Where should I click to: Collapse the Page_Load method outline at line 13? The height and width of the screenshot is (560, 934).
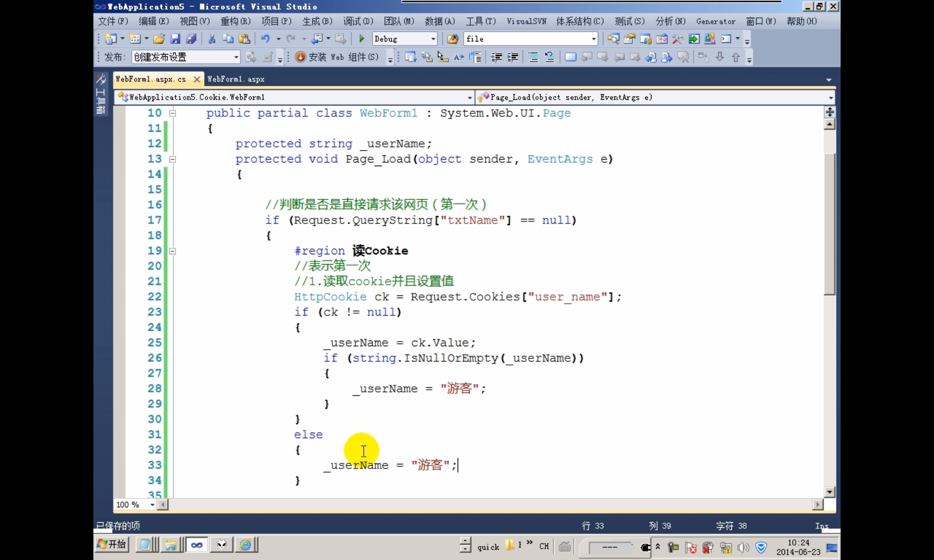point(172,159)
